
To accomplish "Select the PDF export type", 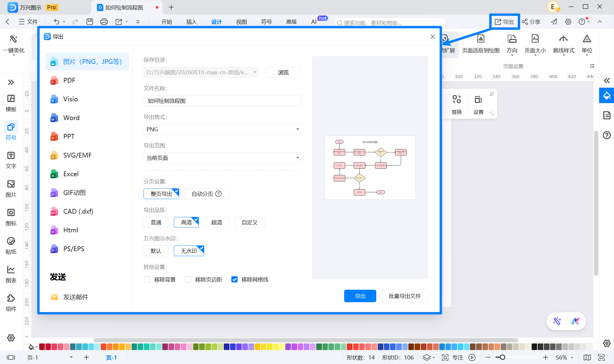I will [x=87, y=80].
